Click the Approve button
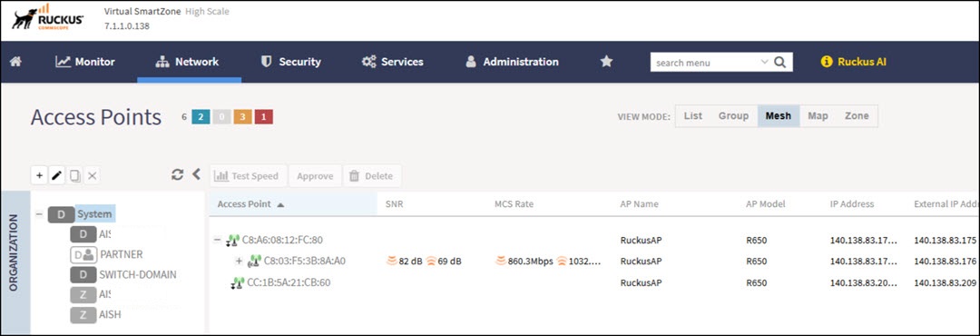This screenshot has height=336, width=980. 315,176
